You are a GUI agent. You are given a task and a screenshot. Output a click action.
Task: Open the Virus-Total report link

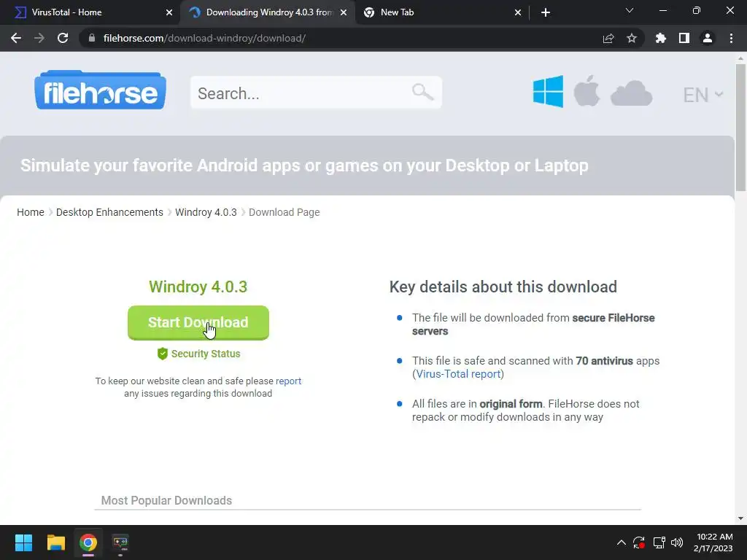(458, 374)
